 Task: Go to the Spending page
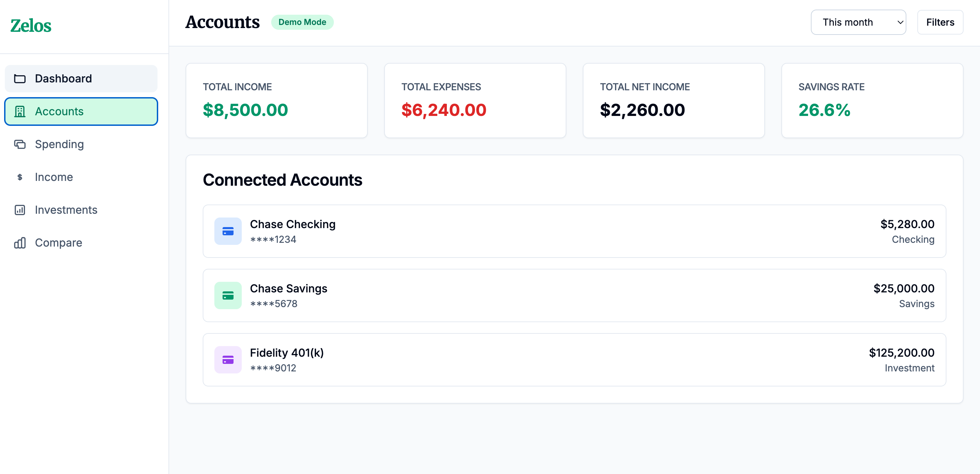(x=59, y=144)
